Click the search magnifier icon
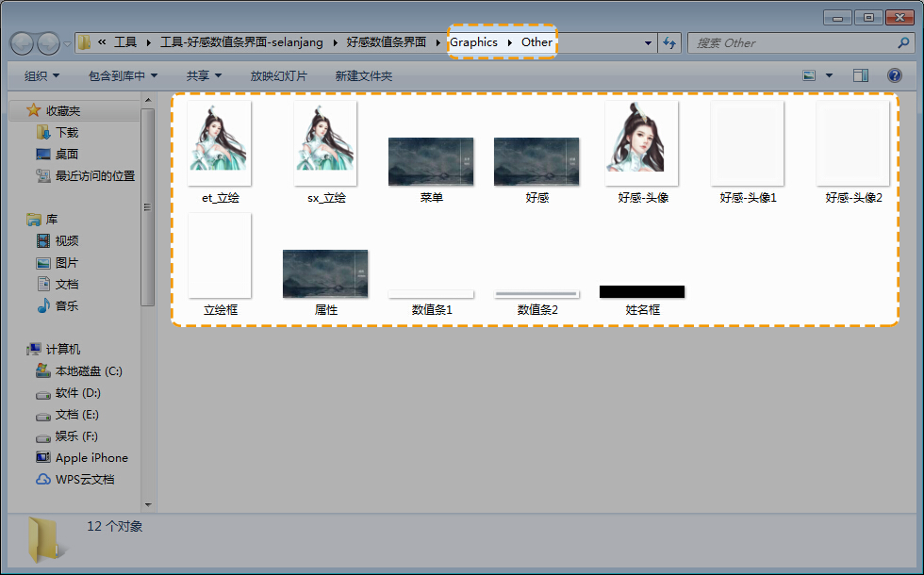924x575 pixels. point(903,42)
